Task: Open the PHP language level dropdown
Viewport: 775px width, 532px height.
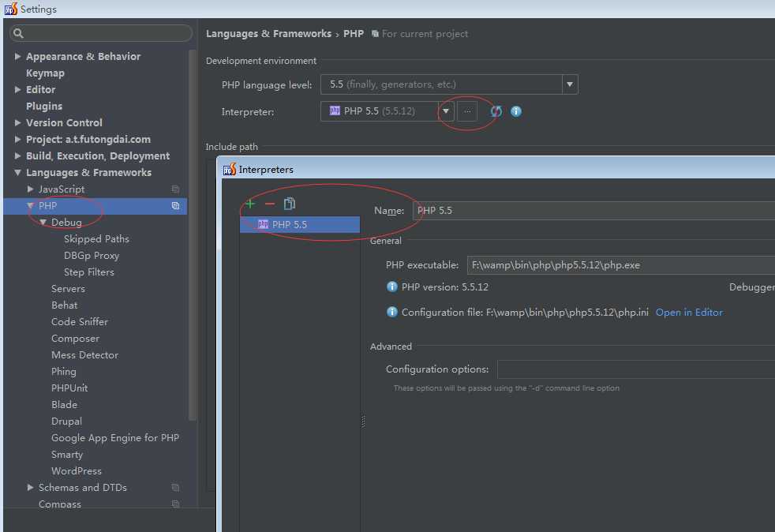Action: pos(570,84)
